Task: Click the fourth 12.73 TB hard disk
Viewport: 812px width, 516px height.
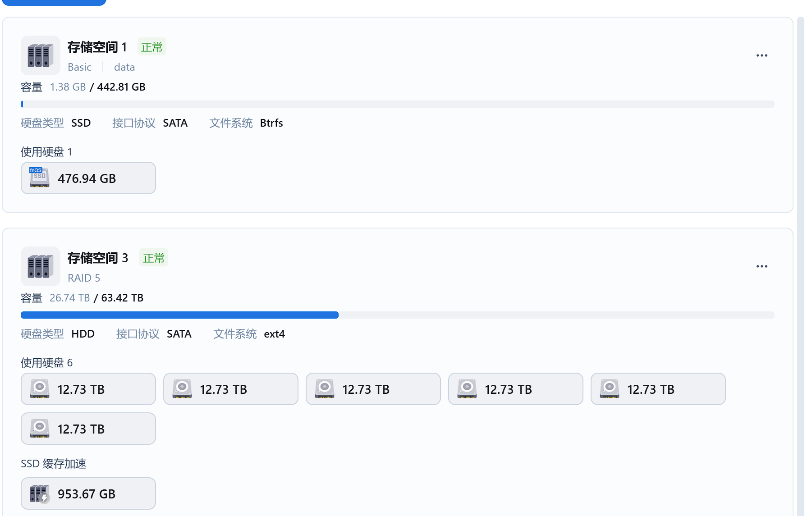Action: (x=516, y=389)
